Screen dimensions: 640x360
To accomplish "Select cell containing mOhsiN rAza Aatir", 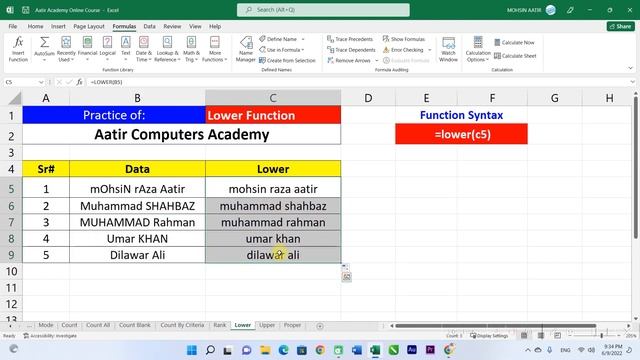I will tap(138, 189).
